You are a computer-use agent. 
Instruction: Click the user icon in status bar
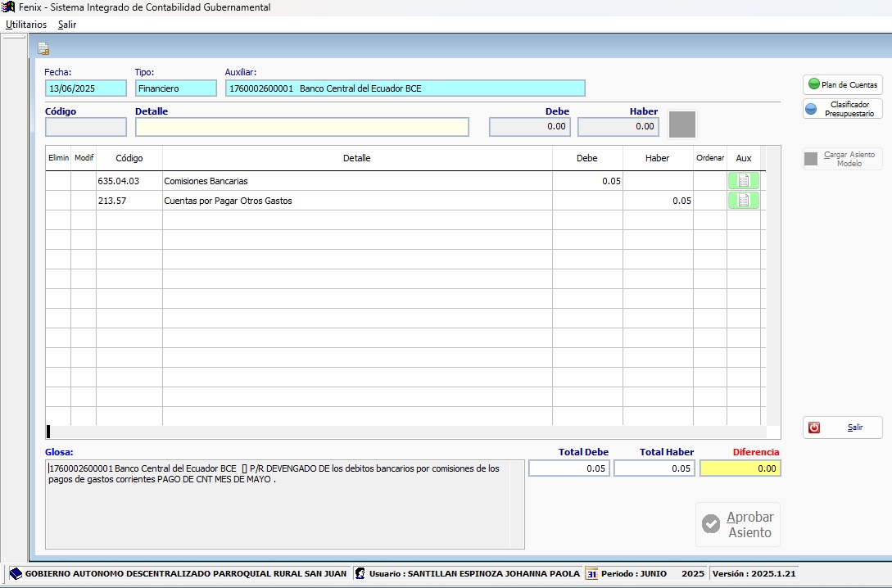(x=360, y=573)
